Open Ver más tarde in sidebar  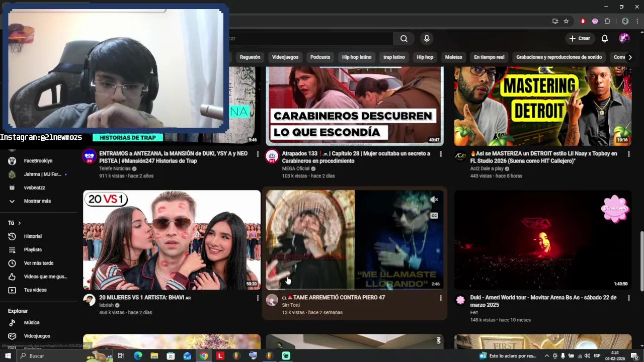pos(38,263)
